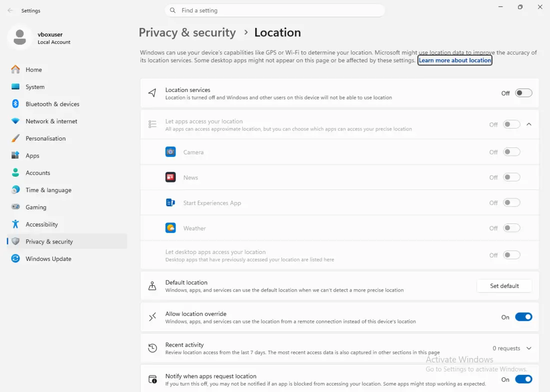Image resolution: width=550 pixels, height=392 pixels.
Task: Click Privacy & security breadcrumb
Action: pos(187,32)
